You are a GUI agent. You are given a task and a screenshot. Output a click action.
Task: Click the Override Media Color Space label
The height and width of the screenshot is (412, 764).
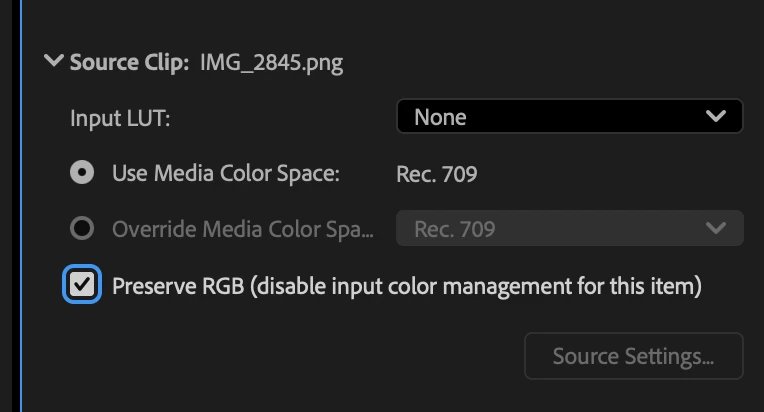242,229
